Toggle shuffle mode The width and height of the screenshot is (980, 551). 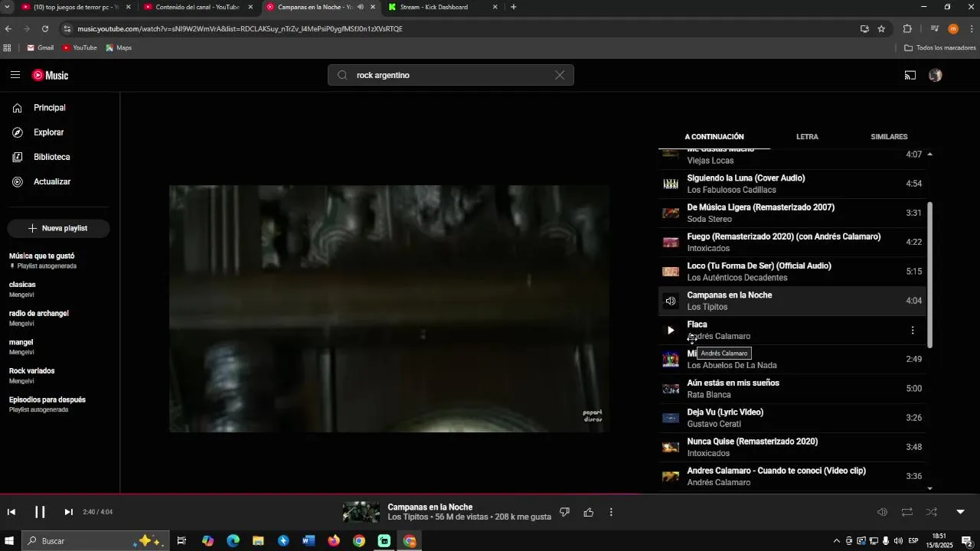coord(932,512)
